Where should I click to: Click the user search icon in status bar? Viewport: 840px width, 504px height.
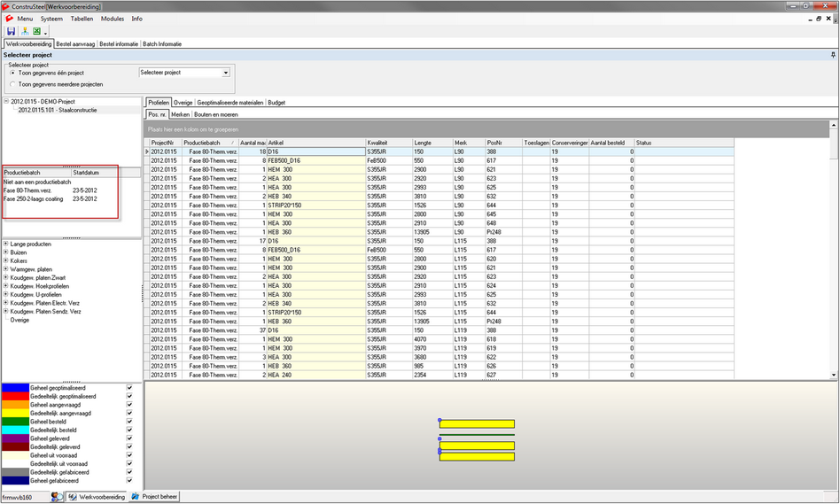[57, 497]
